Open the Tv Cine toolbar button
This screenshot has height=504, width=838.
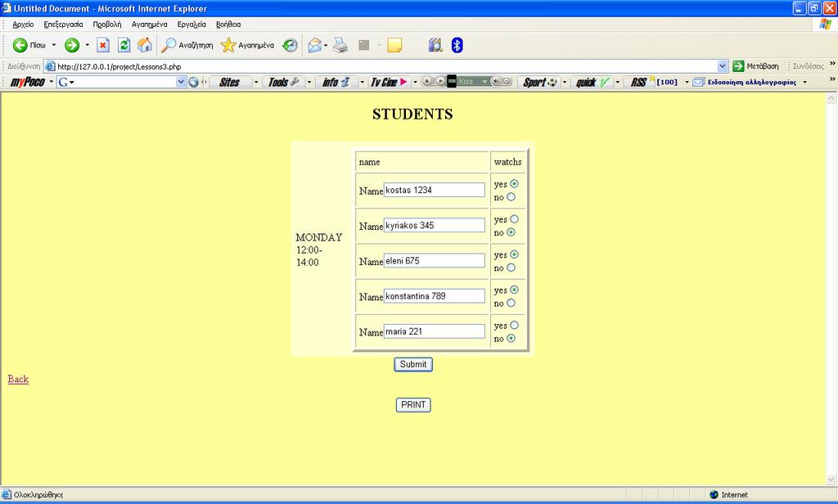[389, 82]
